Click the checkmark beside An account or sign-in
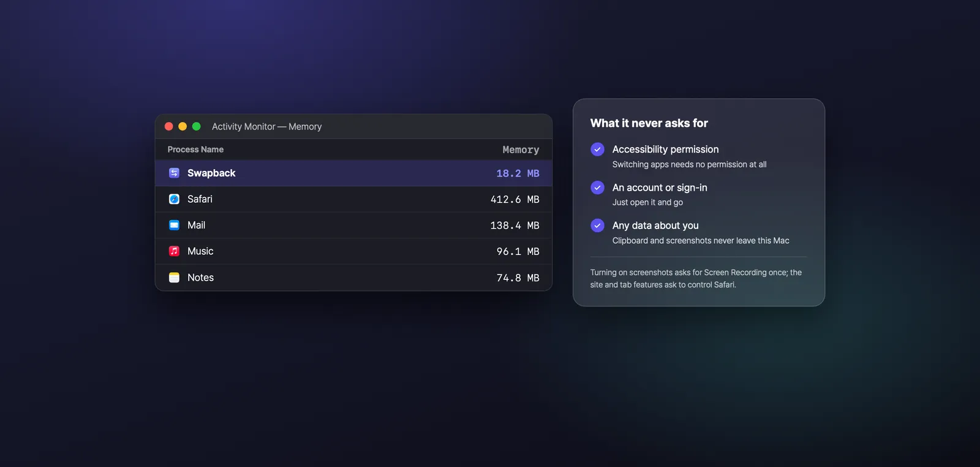 click(x=597, y=188)
